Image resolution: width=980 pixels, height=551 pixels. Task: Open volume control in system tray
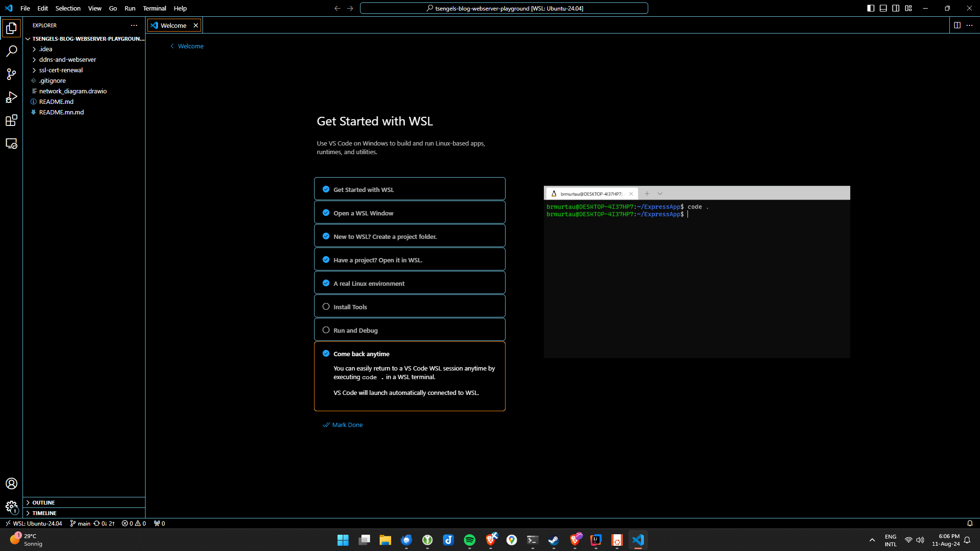point(920,540)
